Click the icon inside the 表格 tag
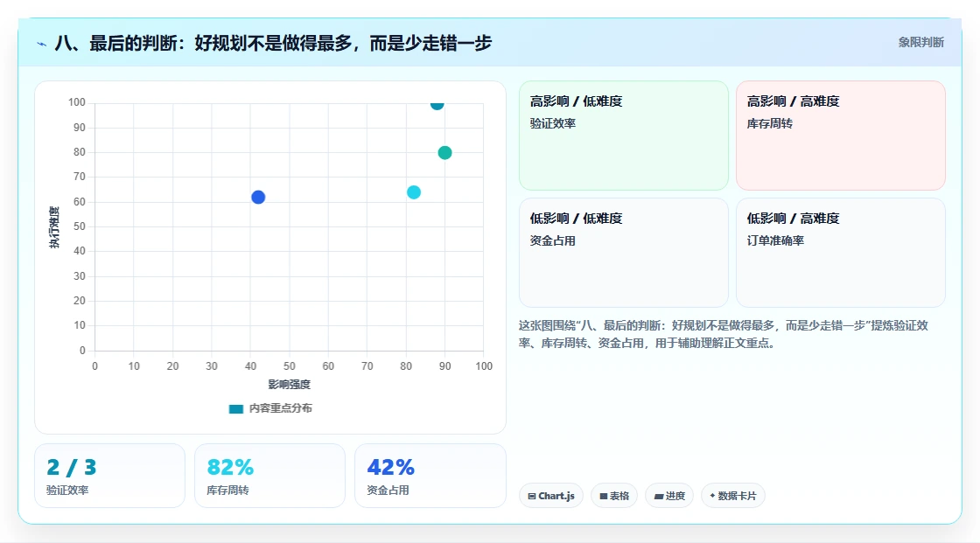Image resolution: width=980 pixels, height=543 pixels. [604, 496]
